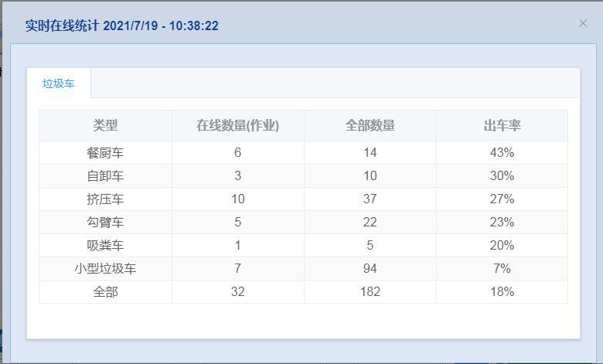Click total count 10 for 自卸车
The width and height of the screenshot is (603, 364).
click(370, 175)
